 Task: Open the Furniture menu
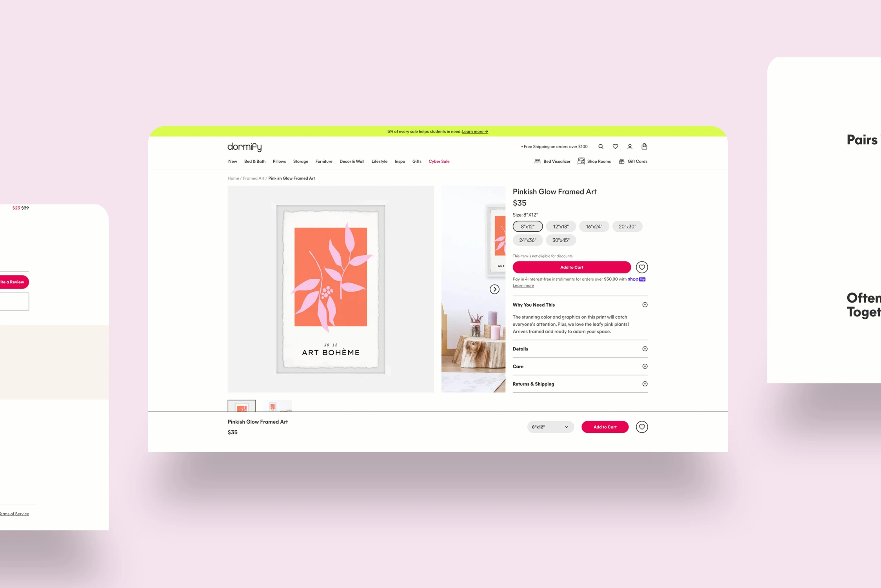coord(324,162)
